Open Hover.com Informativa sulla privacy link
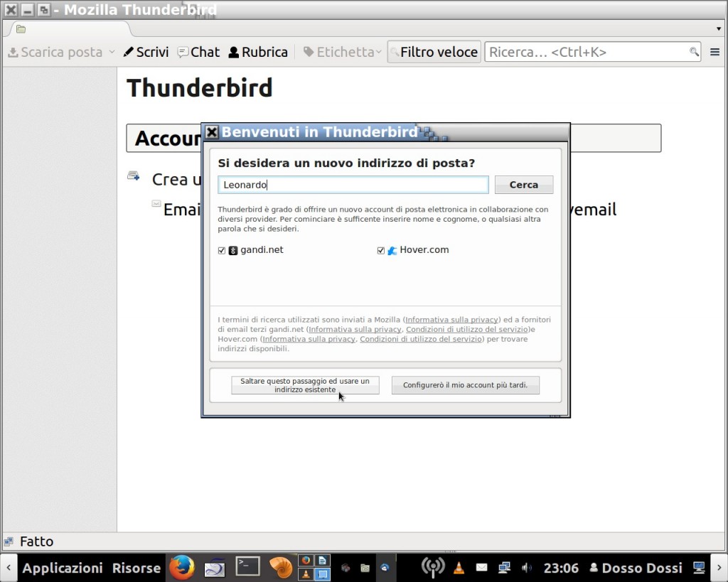The width and height of the screenshot is (728, 582). pos(309,339)
